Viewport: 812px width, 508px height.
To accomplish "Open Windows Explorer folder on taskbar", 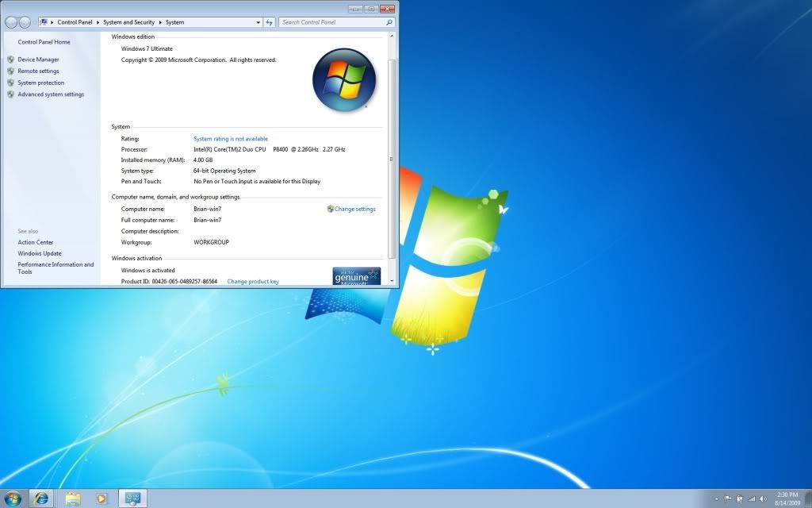I will click(72, 498).
